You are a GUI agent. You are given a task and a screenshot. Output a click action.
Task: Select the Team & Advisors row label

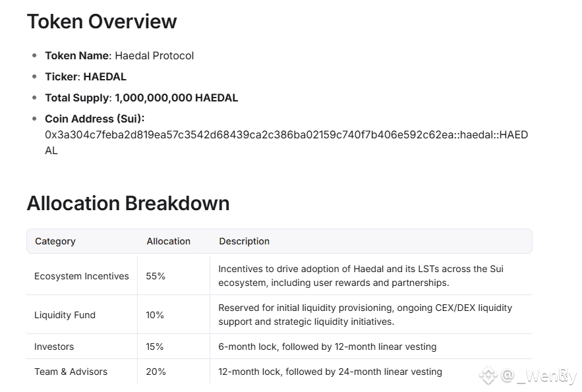point(71,372)
